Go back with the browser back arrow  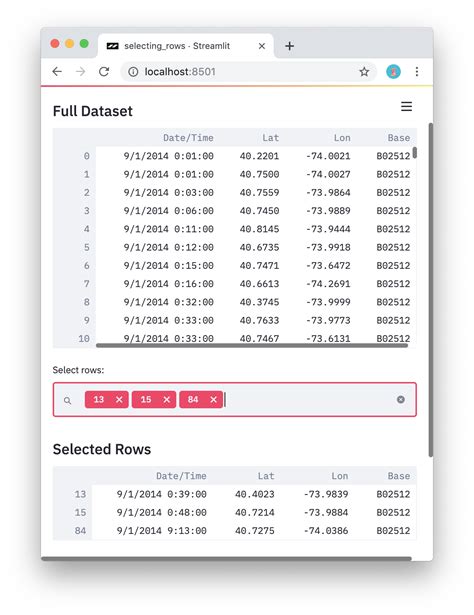pos(57,71)
